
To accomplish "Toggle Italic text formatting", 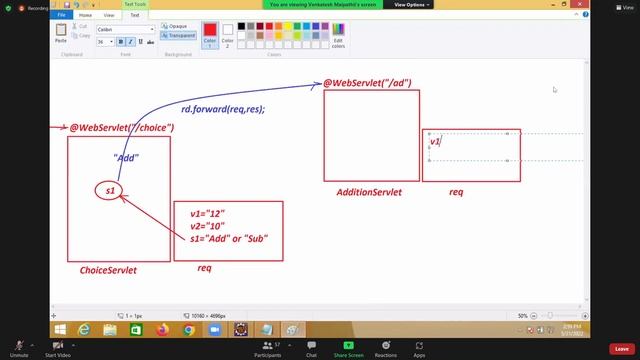I will click(x=131, y=42).
